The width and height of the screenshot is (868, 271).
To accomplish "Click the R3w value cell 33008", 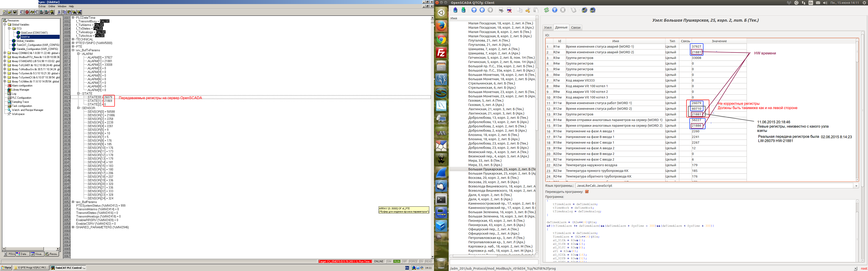I will coord(696,58).
